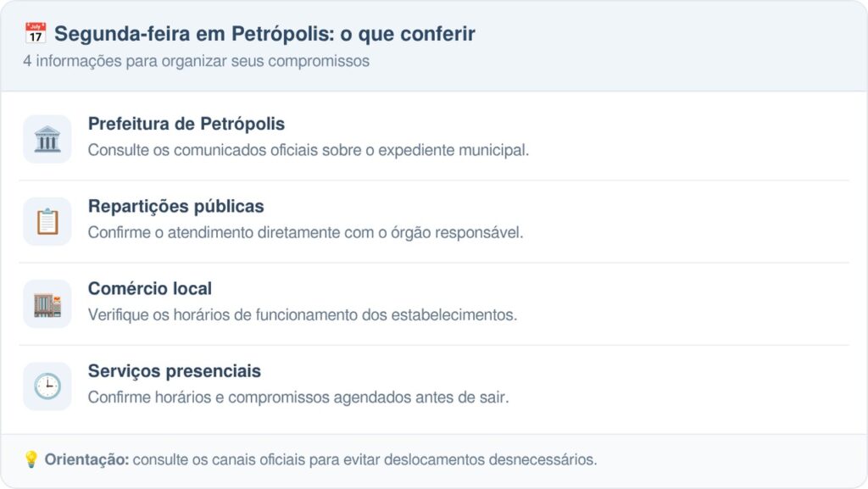
Task: Select the Comércio local heading
Action: [149, 289]
